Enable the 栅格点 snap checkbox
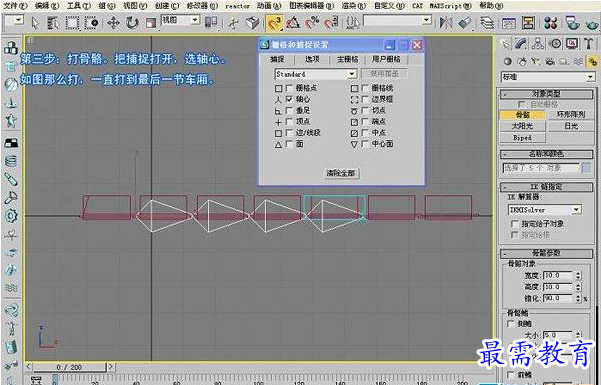The width and height of the screenshot is (601, 385). pyautogui.click(x=289, y=88)
